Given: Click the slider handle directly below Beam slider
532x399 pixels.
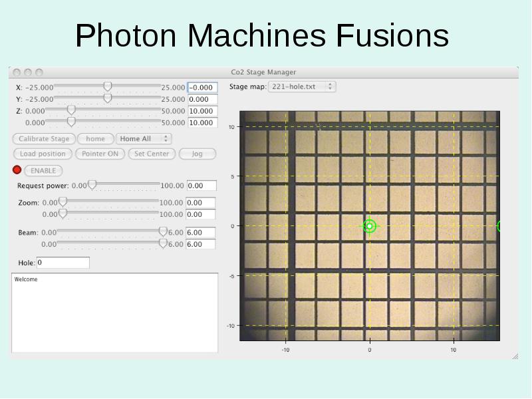Looking at the screenshot, I should (x=163, y=243).
